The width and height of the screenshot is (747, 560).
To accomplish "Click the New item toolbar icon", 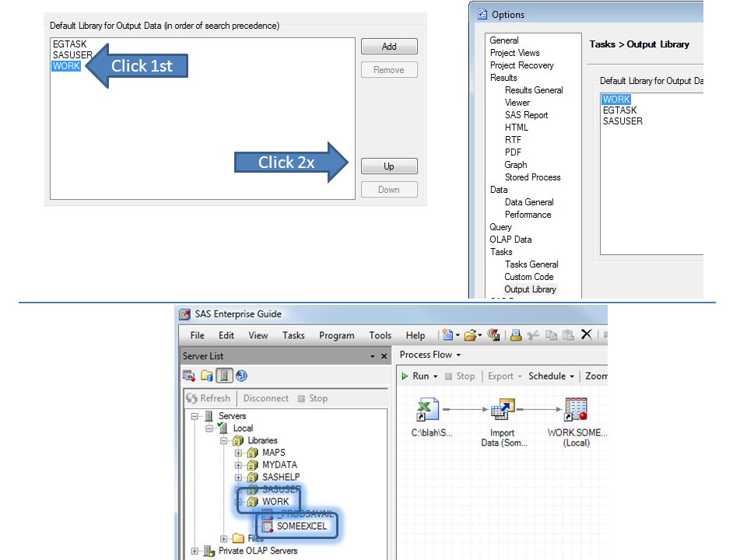I will pyautogui.click(x=447, y=334).
